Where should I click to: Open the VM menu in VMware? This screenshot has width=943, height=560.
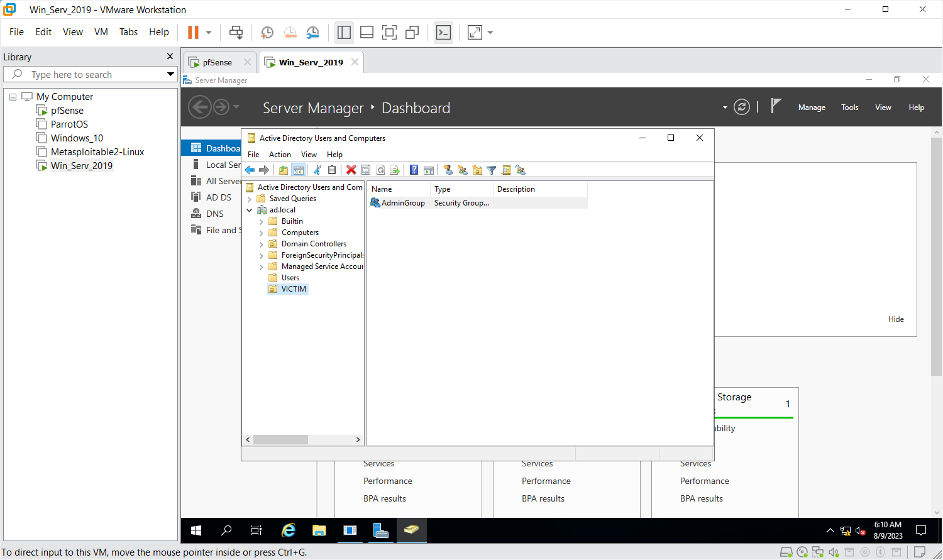pyautogui.click(x=101, y=32)
